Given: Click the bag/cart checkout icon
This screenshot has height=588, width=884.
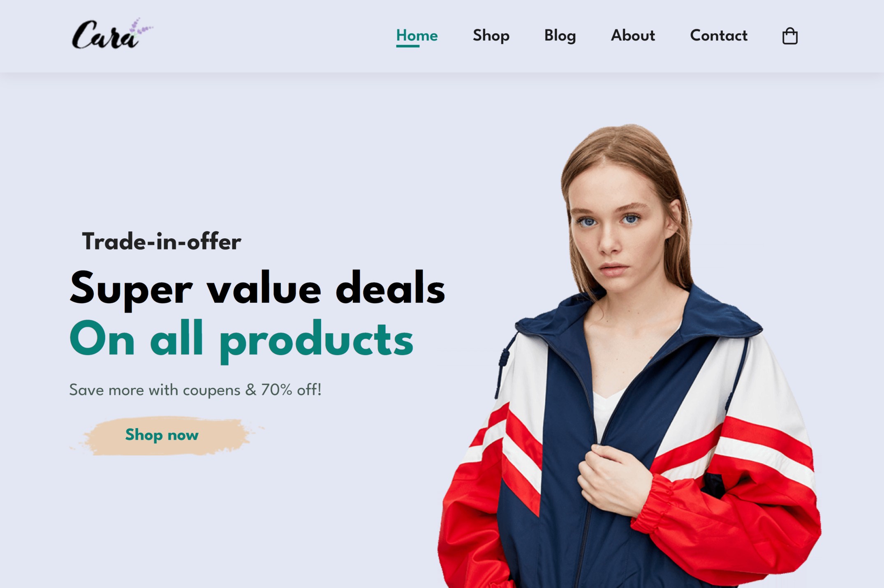Looking at the screenshot, I should [x=789, y=35].
